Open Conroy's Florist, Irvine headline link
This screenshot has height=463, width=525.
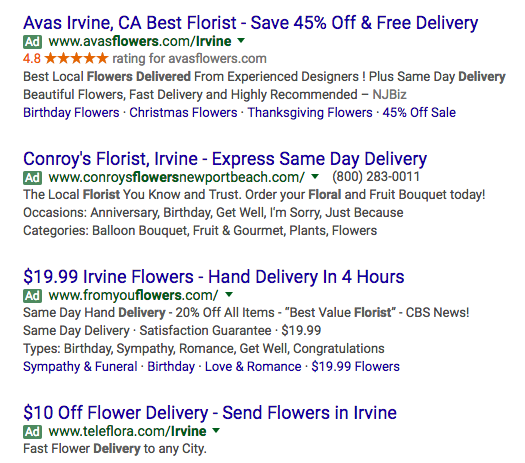coord(225,159)
